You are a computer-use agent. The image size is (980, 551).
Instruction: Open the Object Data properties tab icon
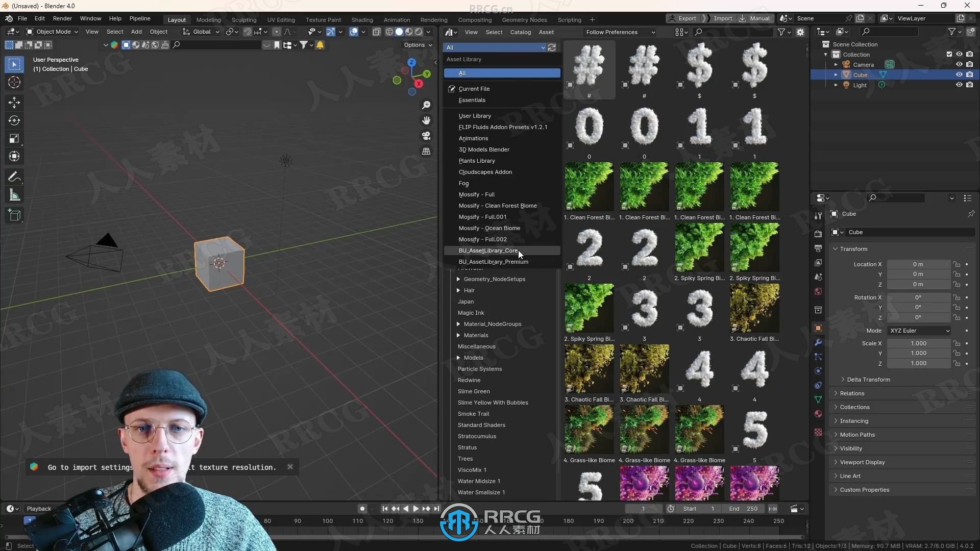pyautogui.click(x=818, y=399)
